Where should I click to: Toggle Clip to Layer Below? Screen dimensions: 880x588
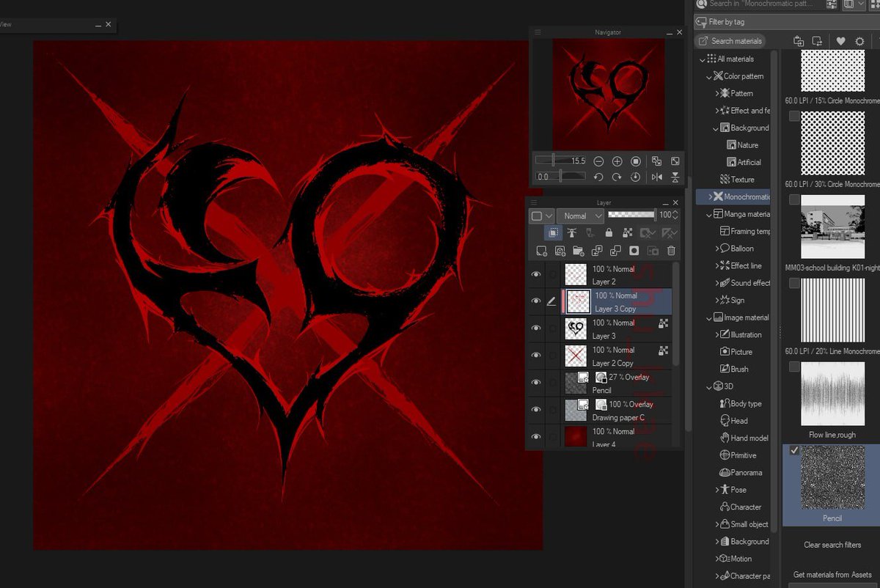(x=553, y=233)
